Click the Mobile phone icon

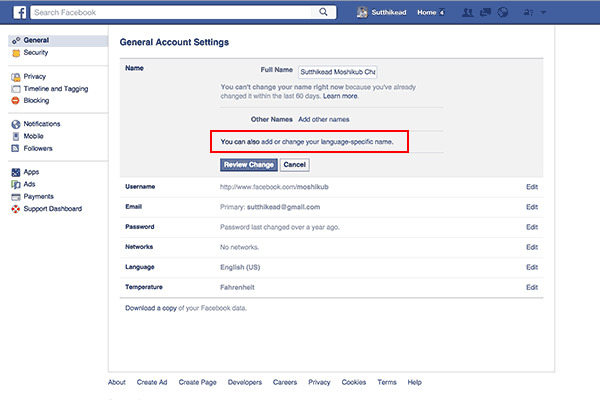pos(16,136)
